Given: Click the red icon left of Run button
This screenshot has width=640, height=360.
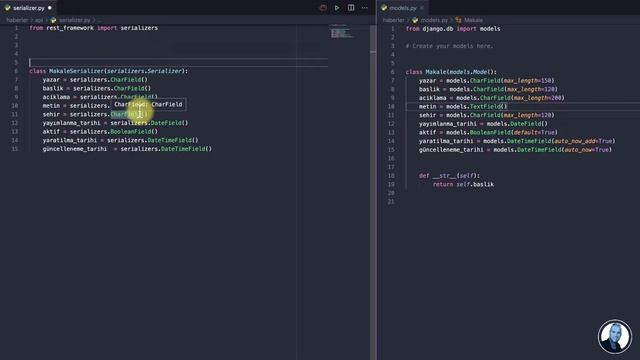Looking at the screenshot, I should click(x=323, y=8).
